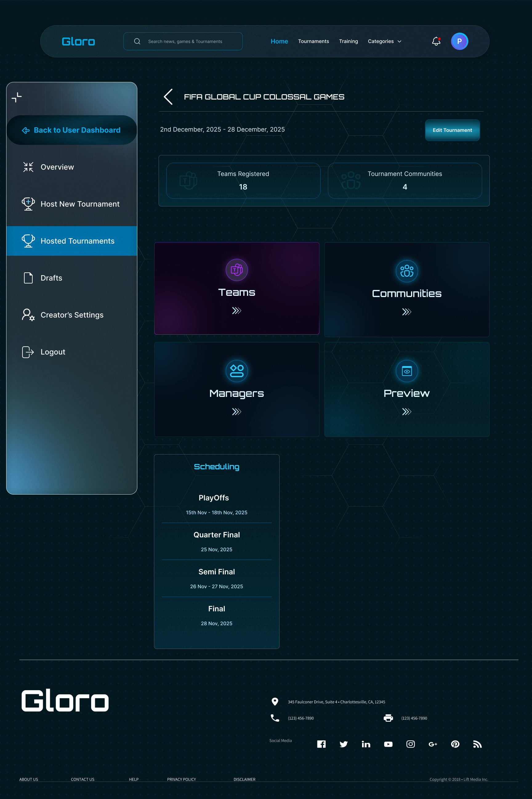Click the footer fax printer icon

tap(388, 718)
